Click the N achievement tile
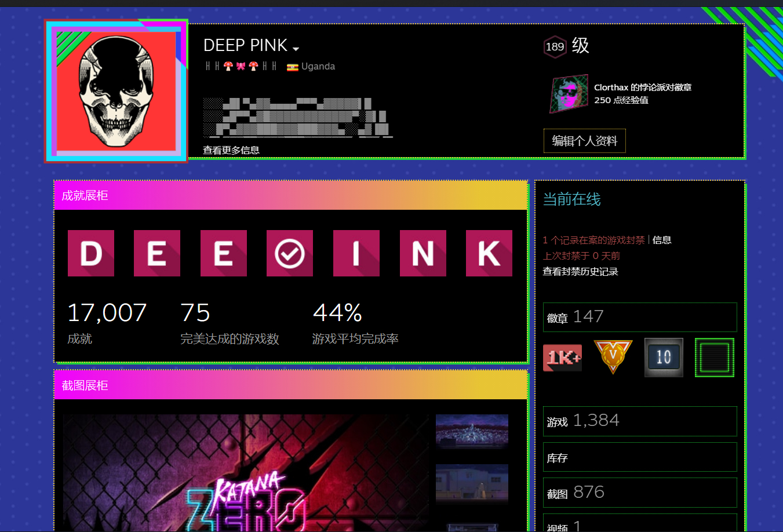This screenshot has width=783, height=532. 423,253
